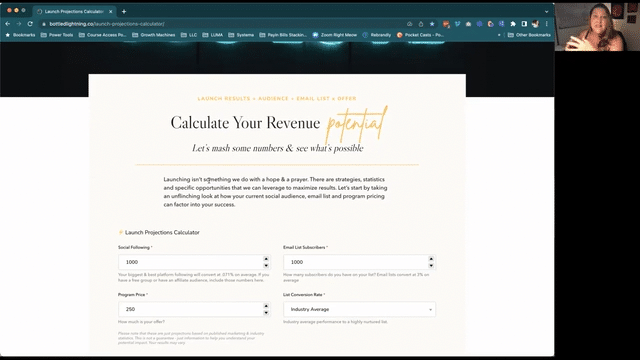Open the tab search chevron at top right
Image resolution: width=640 pixels, height=360 pixels.
[x=547, y=11]
